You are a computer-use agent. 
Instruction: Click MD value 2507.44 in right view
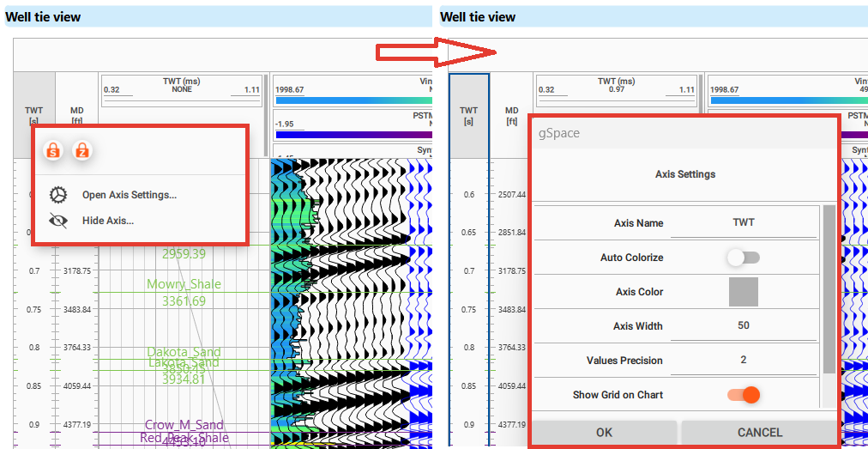pyautogui.click(x=511, y=195)
